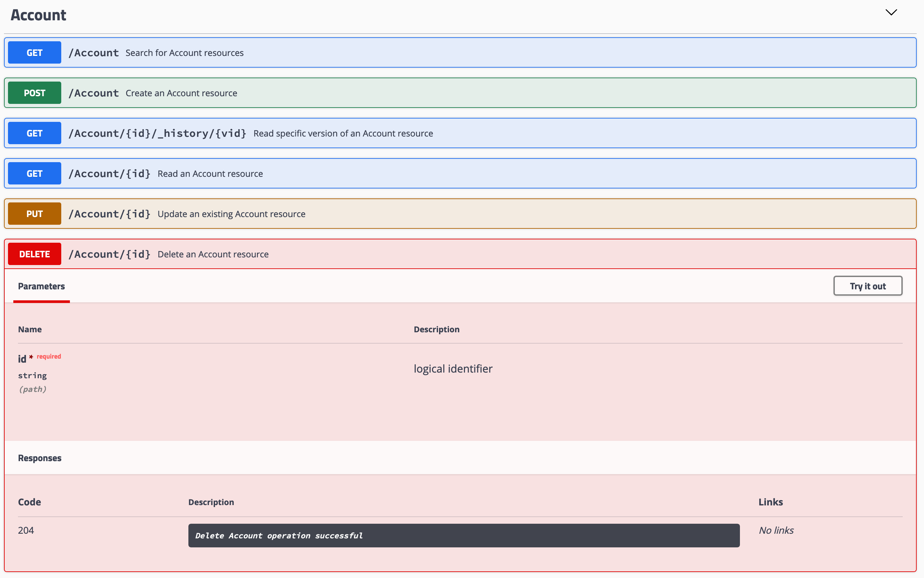This screenshot has height=578, width=924.
Task: Click the 204 response code row
Action: click(26, 530)
